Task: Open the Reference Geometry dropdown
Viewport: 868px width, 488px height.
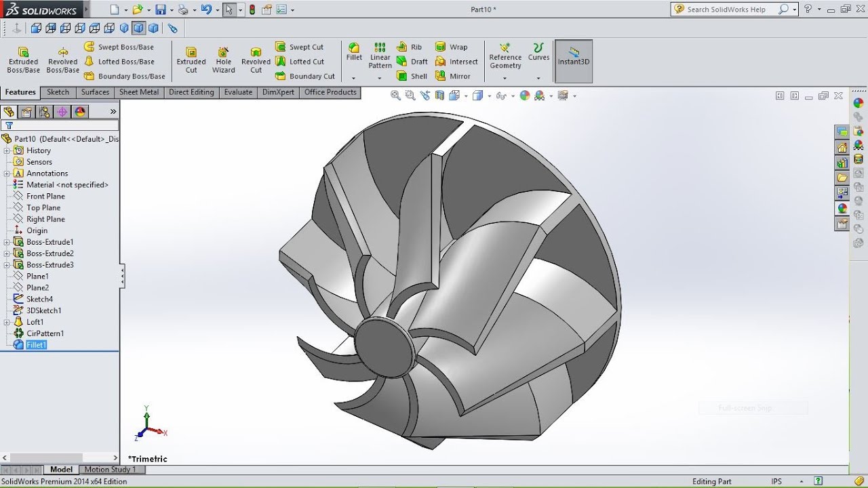Action: click(x=505, y=78)
